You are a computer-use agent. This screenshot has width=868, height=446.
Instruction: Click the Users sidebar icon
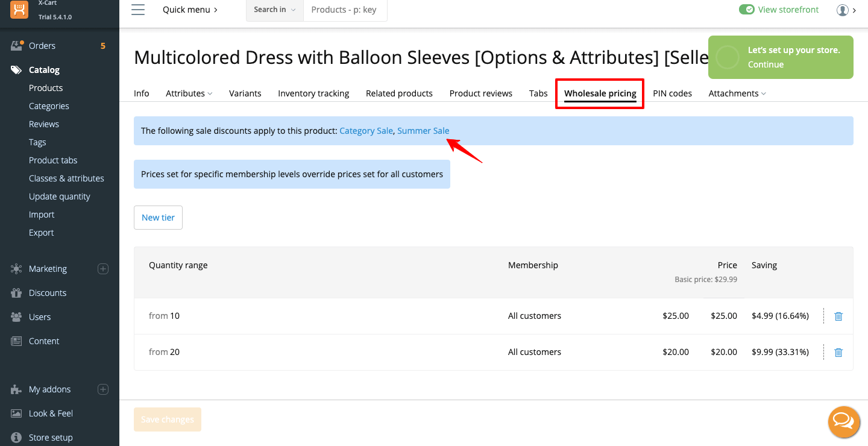point(17,317)
